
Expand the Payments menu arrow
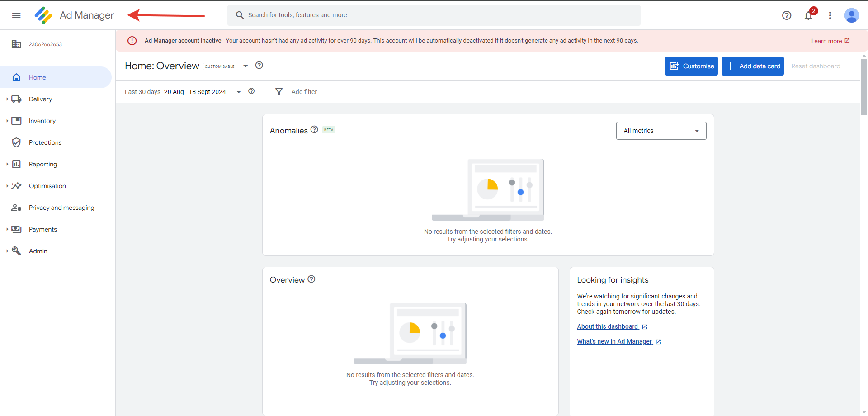click(7, 229)
